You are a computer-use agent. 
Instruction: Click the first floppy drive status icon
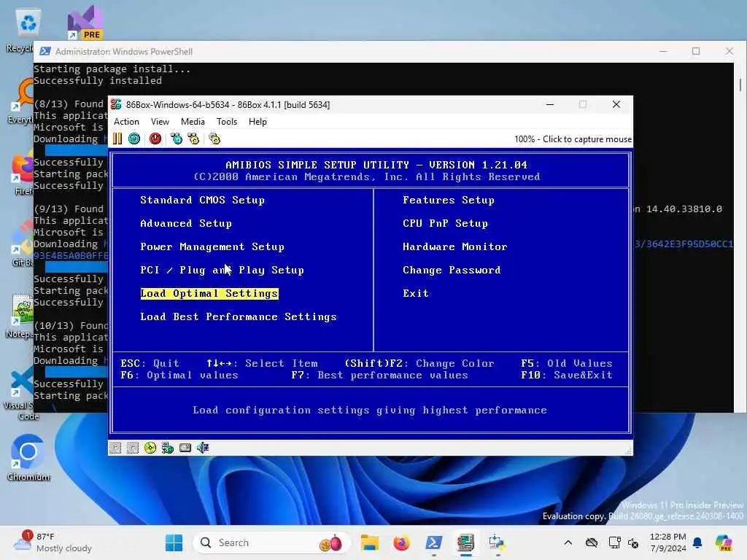[x=115, y=448]
